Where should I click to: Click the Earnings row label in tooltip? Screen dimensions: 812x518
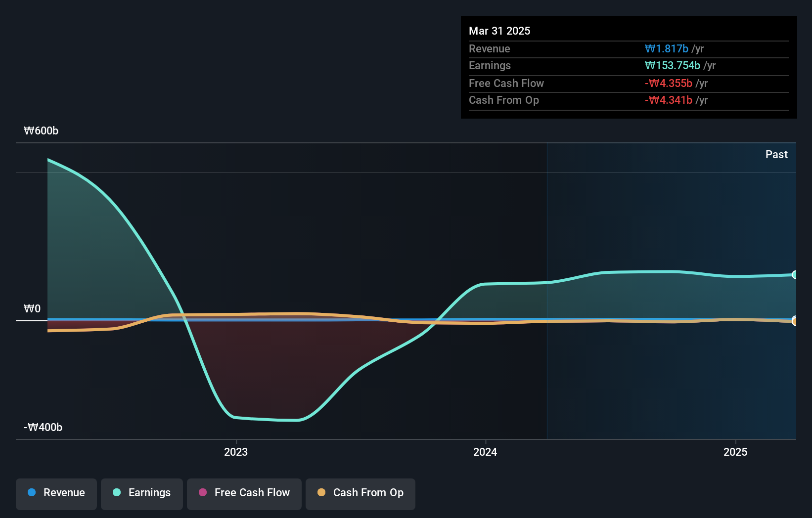490,65
